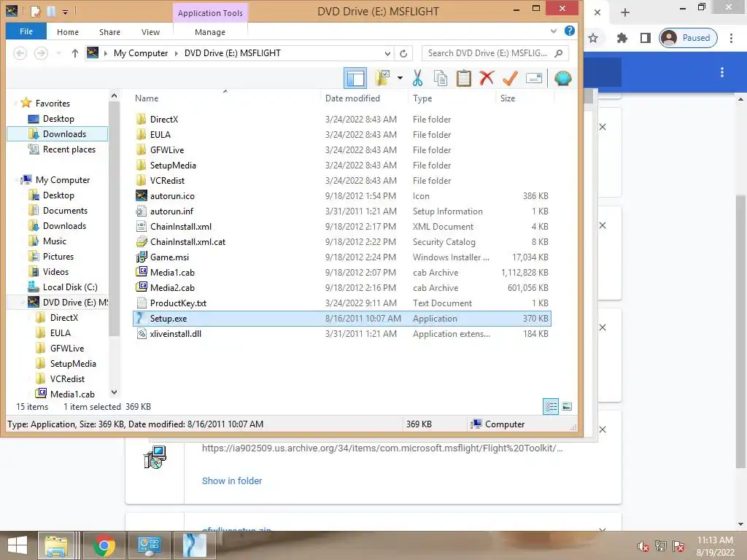
Task: Click My Computer in address breadcrumb
Action: (141, 53)
